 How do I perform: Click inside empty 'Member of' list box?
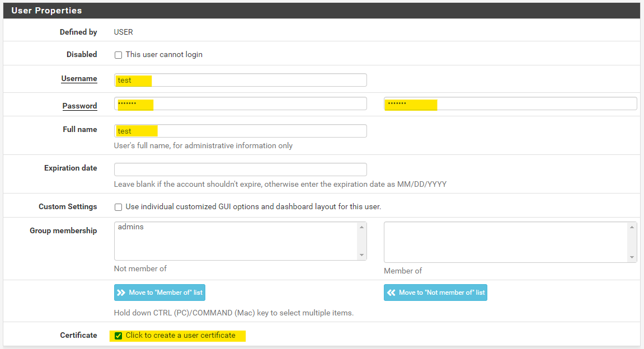click(x=506, y=242)
